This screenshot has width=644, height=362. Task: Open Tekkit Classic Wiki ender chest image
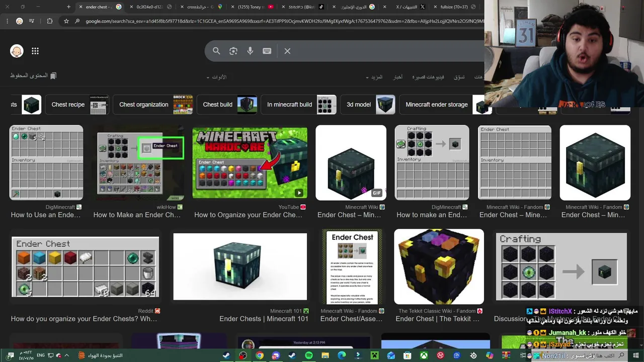[x=439, y=266]
